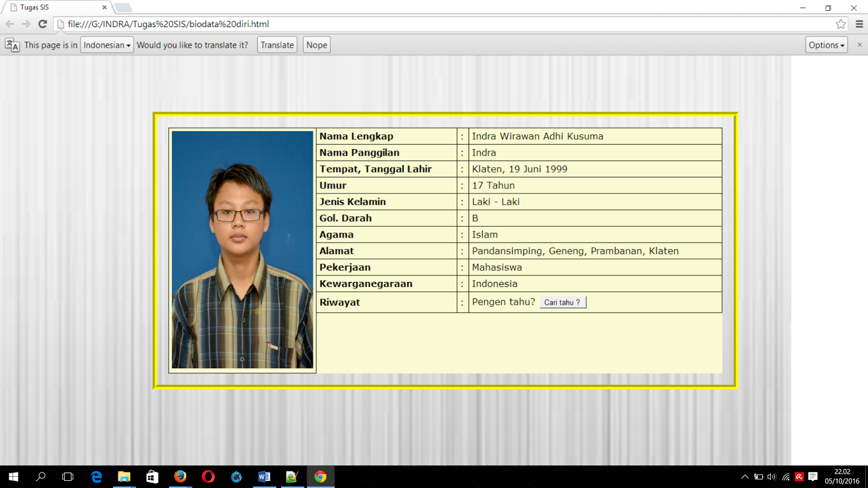Open Microsoft Word from the taskbar

(265, 477)
